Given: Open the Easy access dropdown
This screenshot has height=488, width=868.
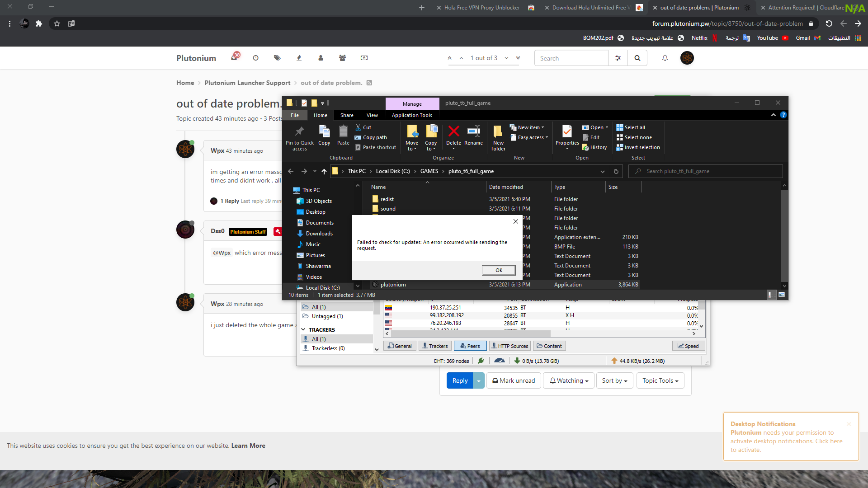Looking at the screenshot, I should (x=529, y=137).
